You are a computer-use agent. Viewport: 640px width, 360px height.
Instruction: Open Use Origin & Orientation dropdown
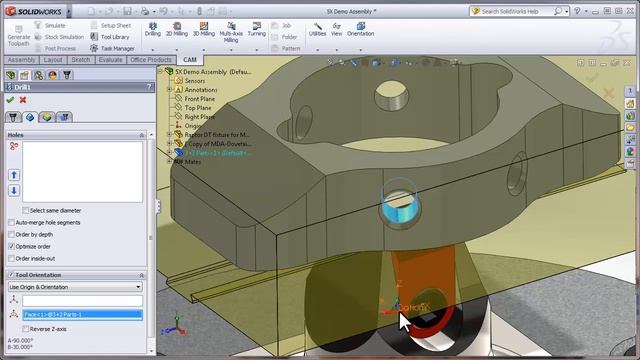coord(75,287)
